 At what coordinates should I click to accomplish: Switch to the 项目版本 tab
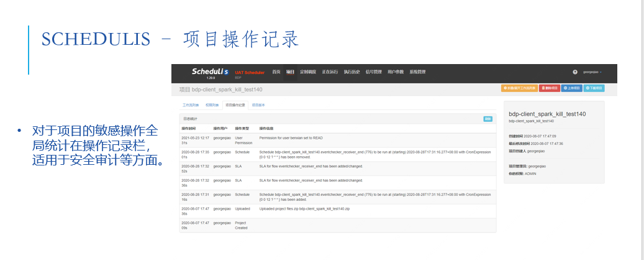[258, 105]
